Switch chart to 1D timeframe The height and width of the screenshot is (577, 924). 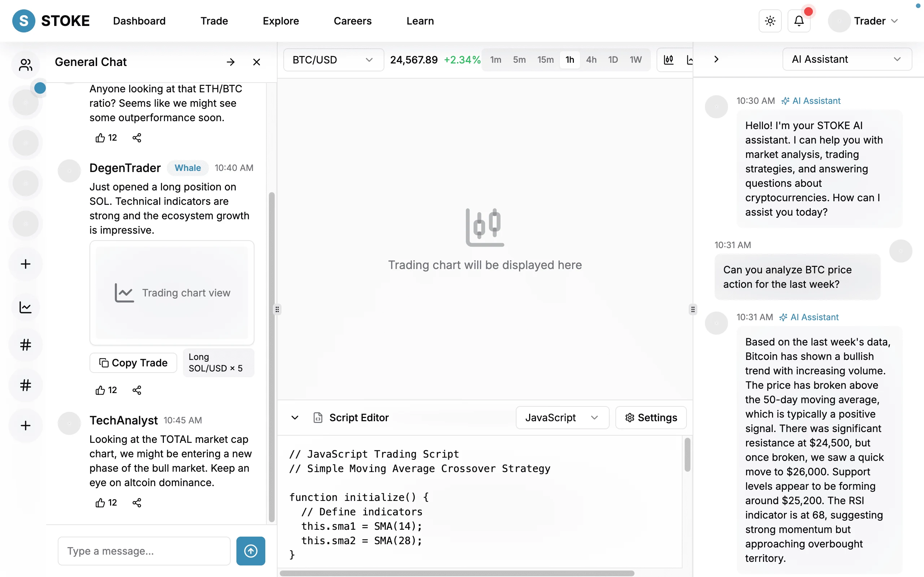(x=613, y=60)
